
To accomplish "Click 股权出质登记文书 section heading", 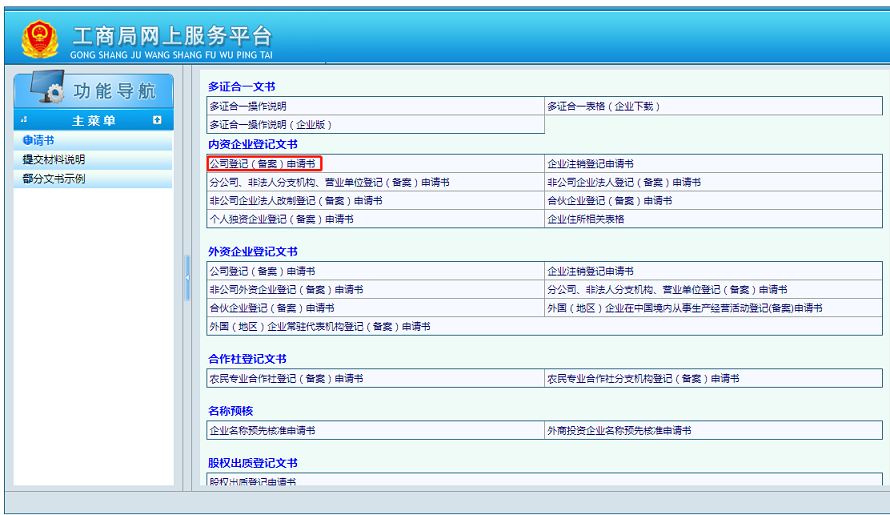I will (x=253, y=463).
